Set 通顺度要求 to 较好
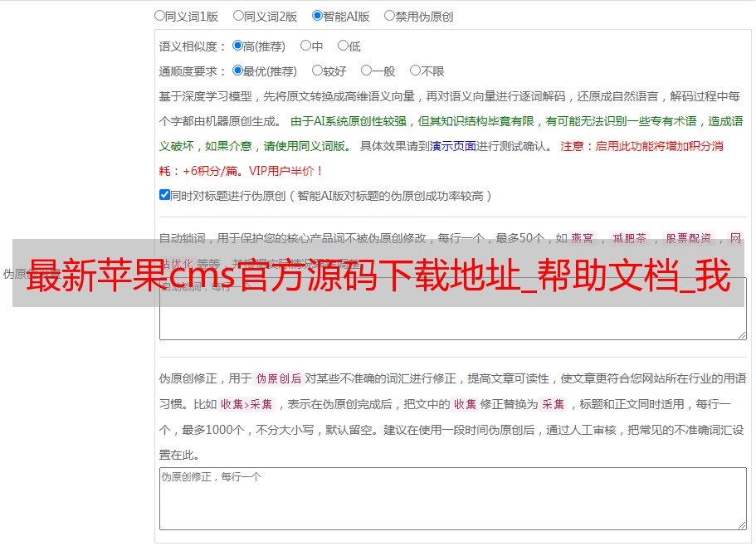Screen dimensions: 756x546 (x=317, y=71)
